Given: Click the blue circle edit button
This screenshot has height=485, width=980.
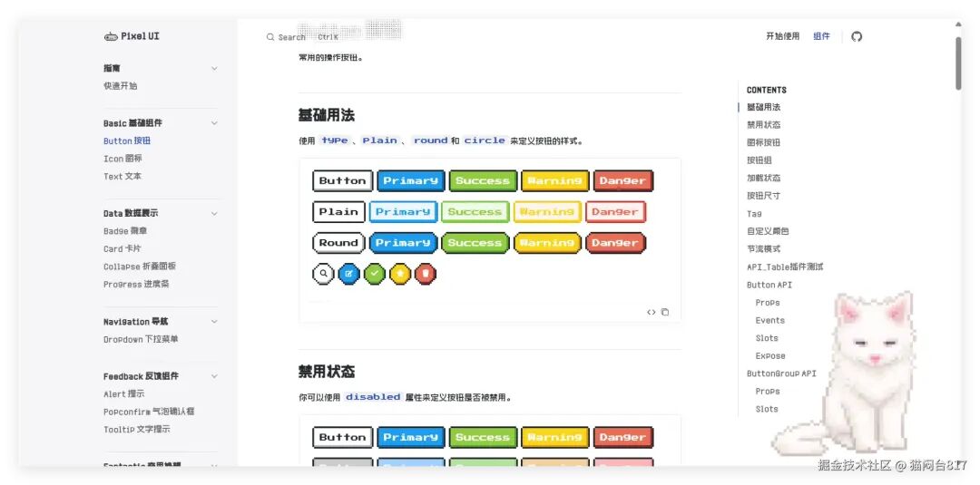Looking at the screenshot, I should pos(348,274).
